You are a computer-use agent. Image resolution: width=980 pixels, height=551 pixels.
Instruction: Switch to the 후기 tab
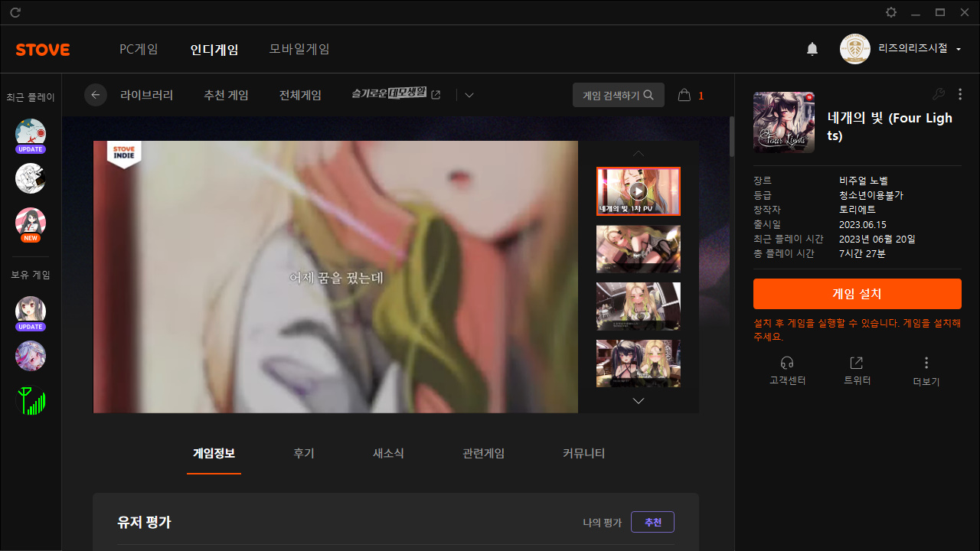(x=304, y=453)
